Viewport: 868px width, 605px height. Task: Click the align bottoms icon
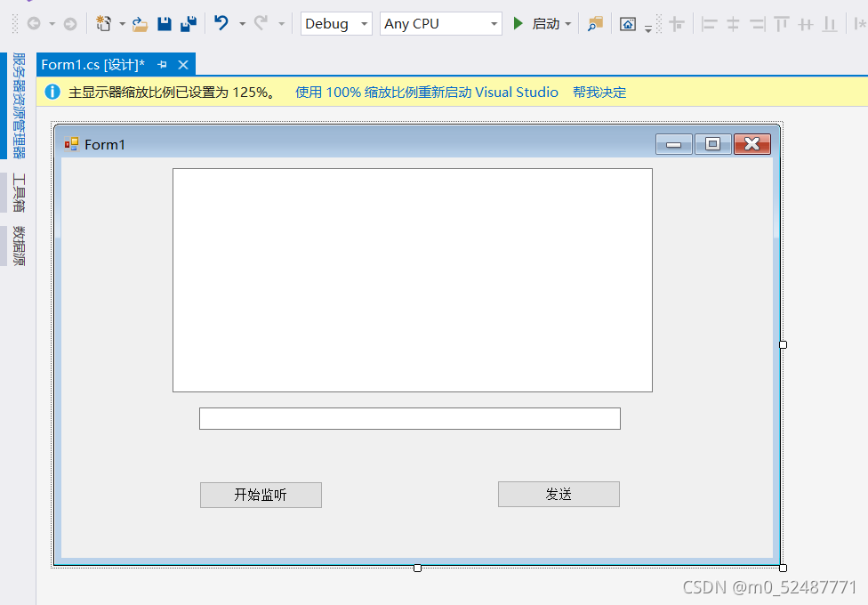click(830, 24)
